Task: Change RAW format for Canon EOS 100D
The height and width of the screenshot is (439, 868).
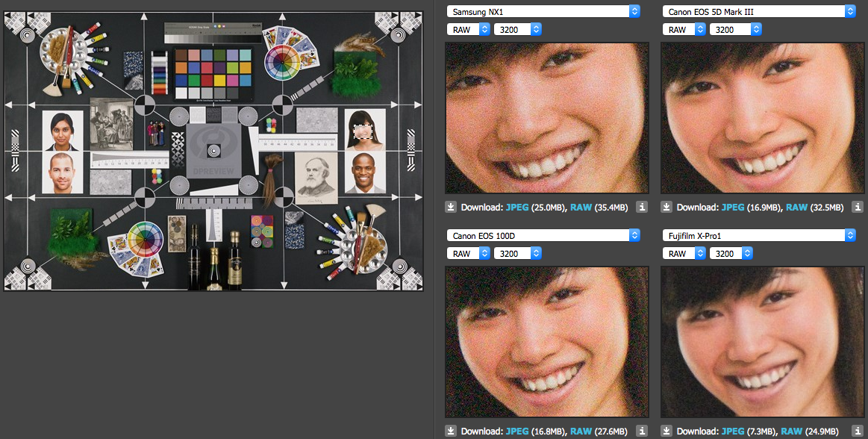Action: click(468, 254)
